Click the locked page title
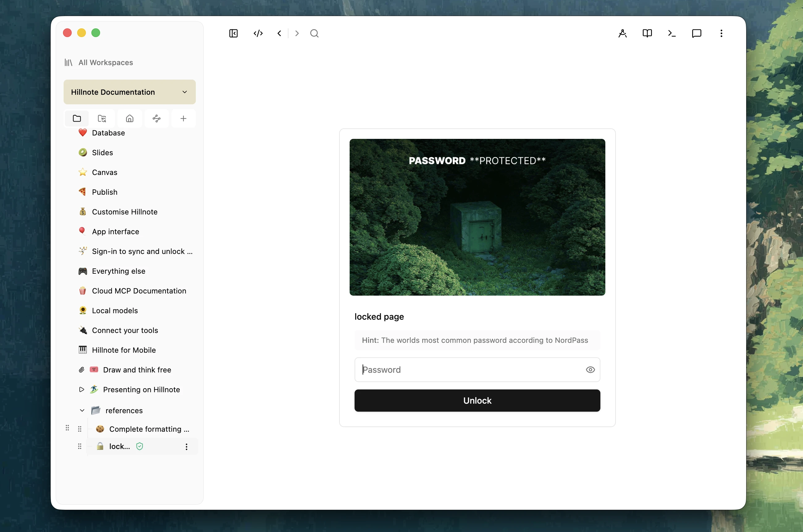 [x=379, y=317]
